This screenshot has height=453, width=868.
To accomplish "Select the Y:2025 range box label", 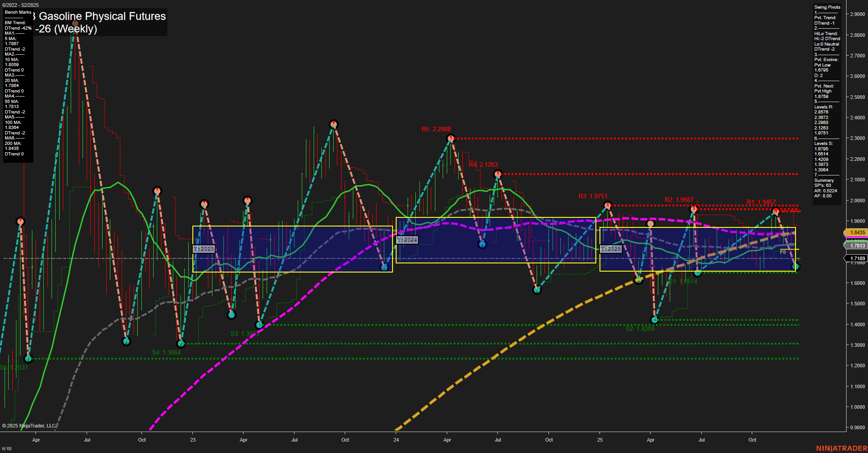I will (610, 249).
